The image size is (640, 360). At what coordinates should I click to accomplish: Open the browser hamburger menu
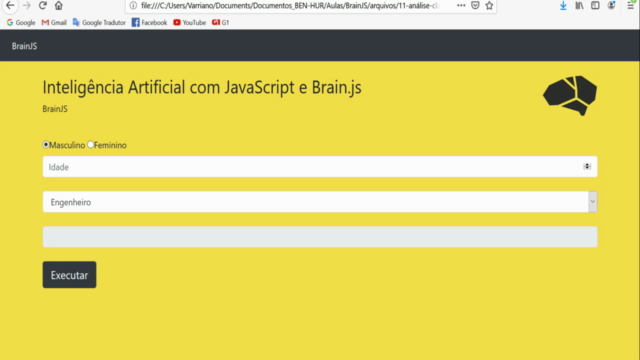click(x=631, y=5)
